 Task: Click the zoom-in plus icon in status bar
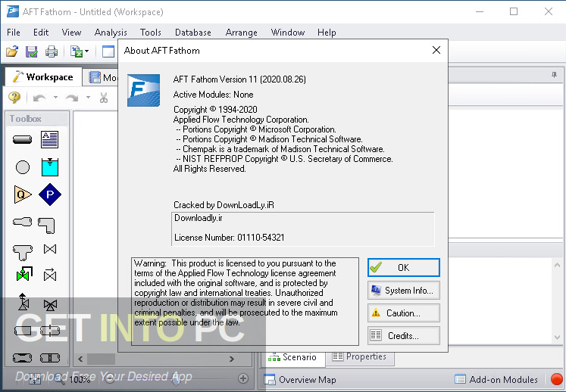pos(243,378)
